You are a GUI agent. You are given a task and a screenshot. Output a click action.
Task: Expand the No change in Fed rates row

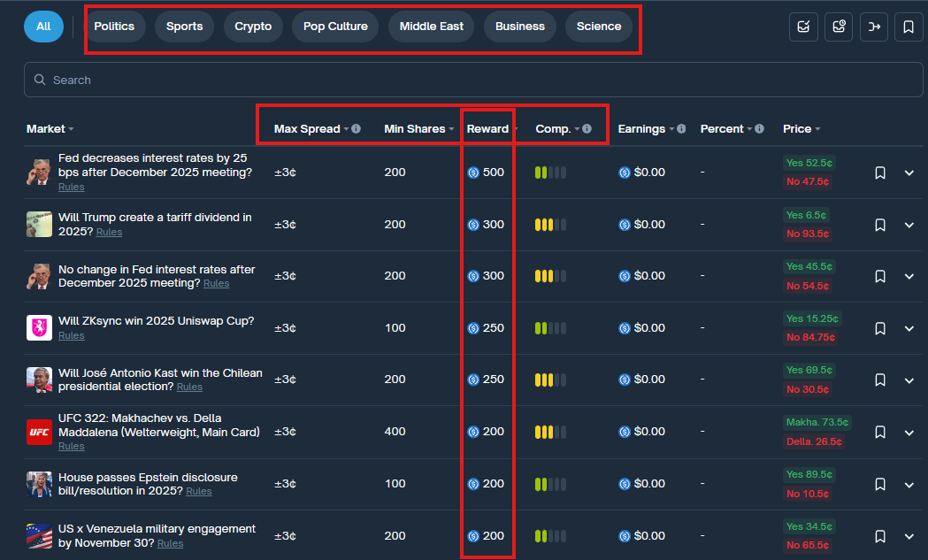click(x=909, y=276)
